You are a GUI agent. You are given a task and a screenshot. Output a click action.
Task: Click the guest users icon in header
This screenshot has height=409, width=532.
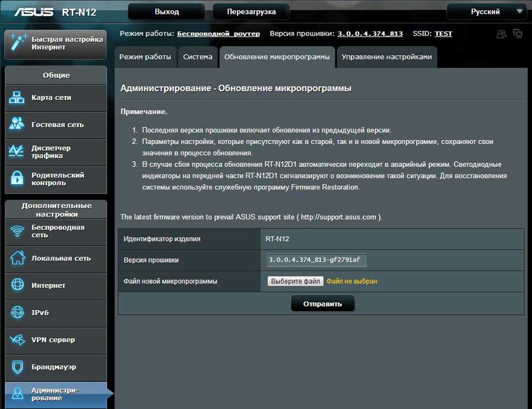point(501,34)
